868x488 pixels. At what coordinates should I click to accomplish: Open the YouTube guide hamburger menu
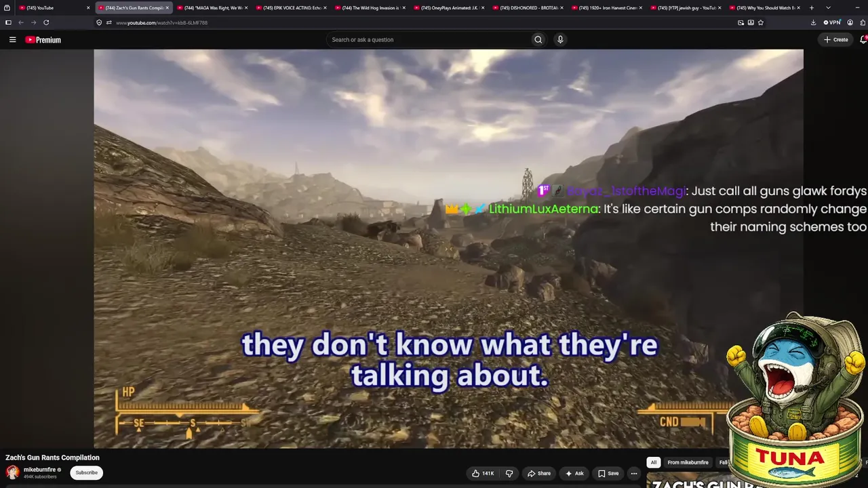point(12,40)
